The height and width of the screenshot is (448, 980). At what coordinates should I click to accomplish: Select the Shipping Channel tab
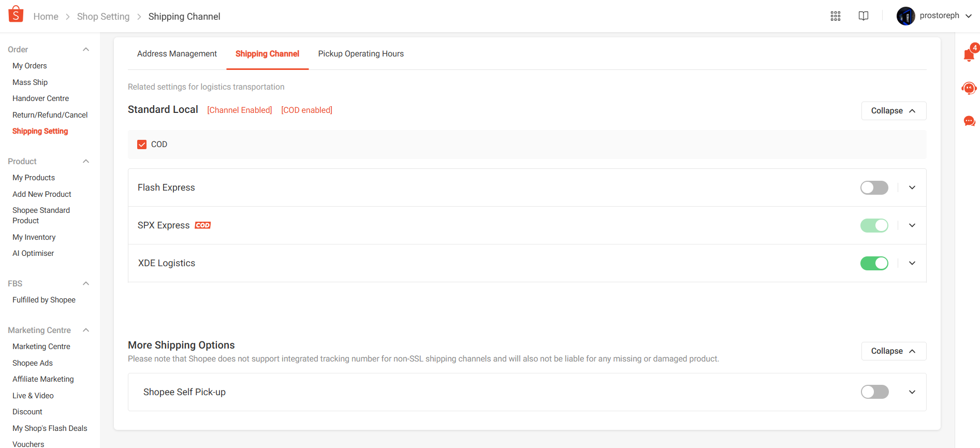[267, 54]
